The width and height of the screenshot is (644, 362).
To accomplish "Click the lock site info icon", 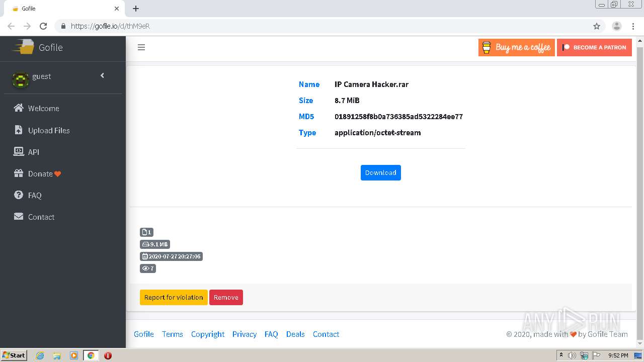I will (x=63, y=26).
